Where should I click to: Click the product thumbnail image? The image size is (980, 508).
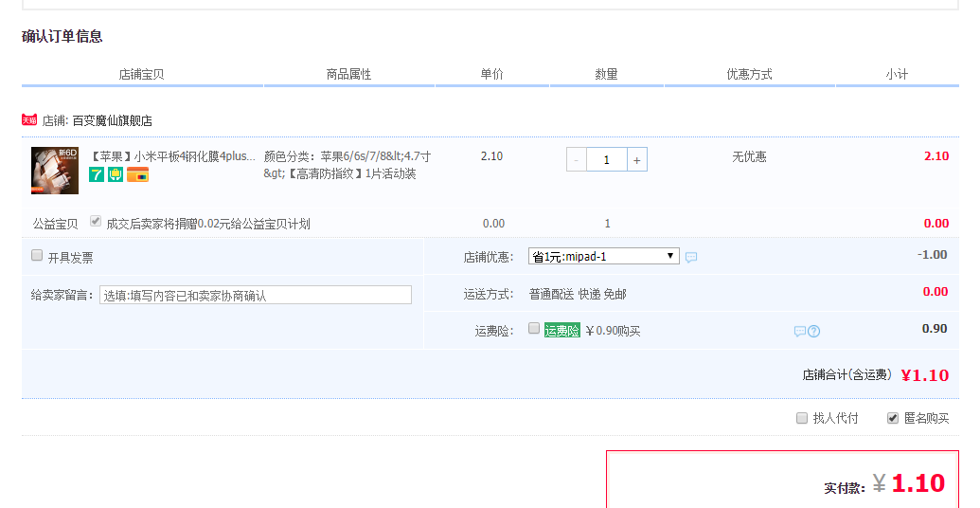click(55, 171)
